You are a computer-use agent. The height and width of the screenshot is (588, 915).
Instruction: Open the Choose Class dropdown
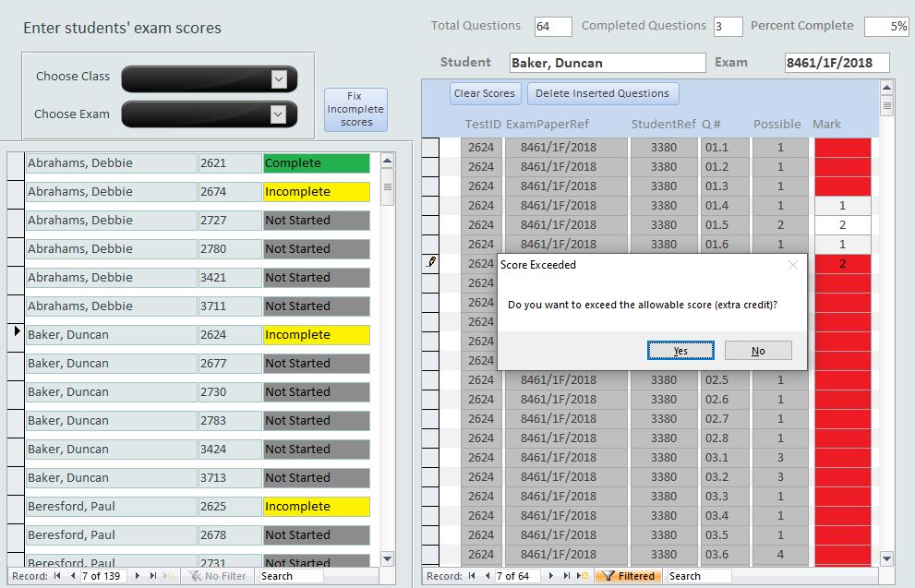279,79
